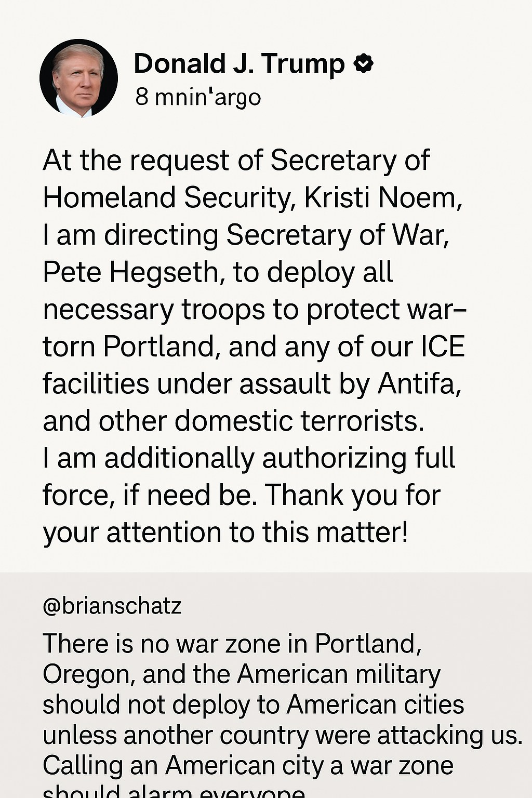
Task: Click the post timestamp under the name
Action: [198, 97]
